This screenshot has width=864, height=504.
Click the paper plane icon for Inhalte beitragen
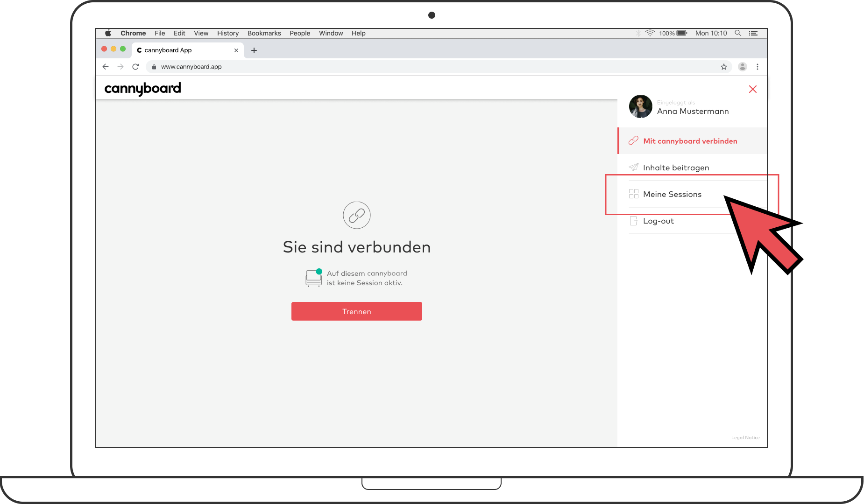coord(633,167)
